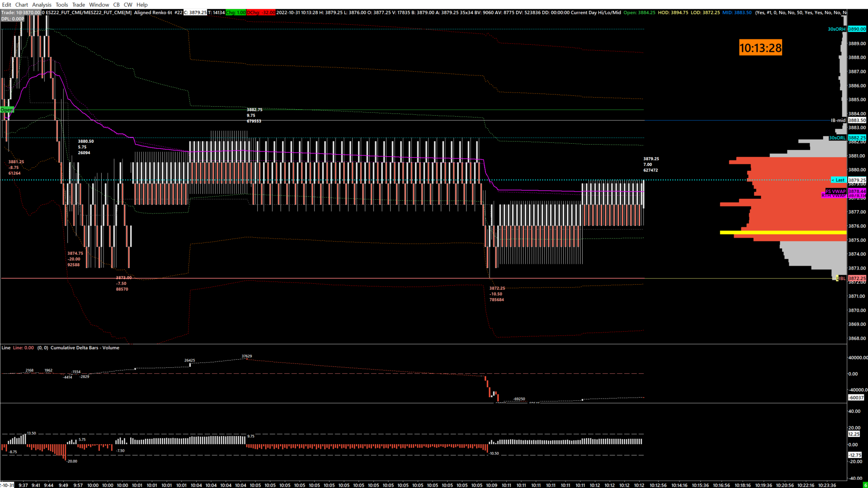Open the CB menu
This screenshot has width=868, height=488.
[x=116, y=5]
